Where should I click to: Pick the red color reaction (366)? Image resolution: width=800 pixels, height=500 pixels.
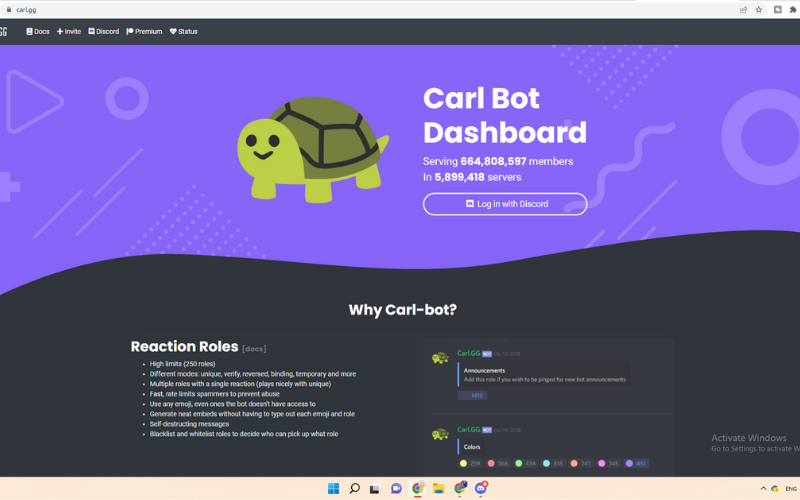click(498, 463)
